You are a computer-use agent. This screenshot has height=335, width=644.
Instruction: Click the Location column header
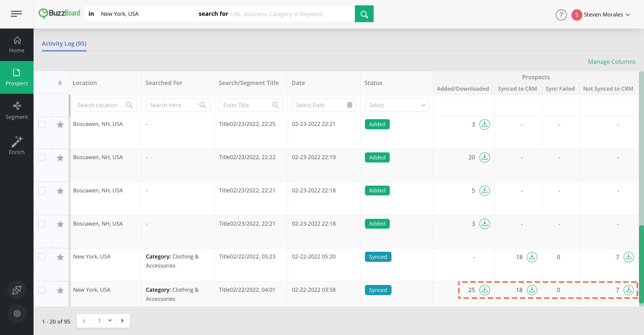[x=85, y=83]
